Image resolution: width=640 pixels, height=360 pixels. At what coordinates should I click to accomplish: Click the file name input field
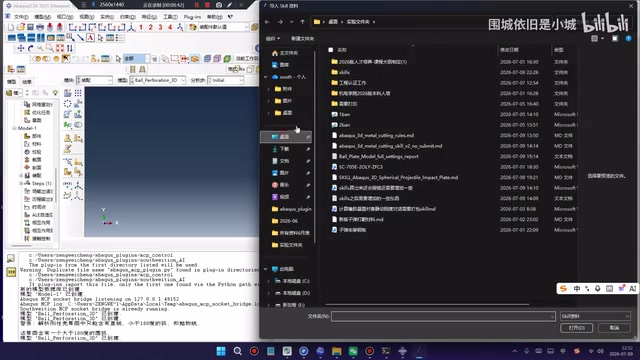pyautogui.click(x=443, y=316)
